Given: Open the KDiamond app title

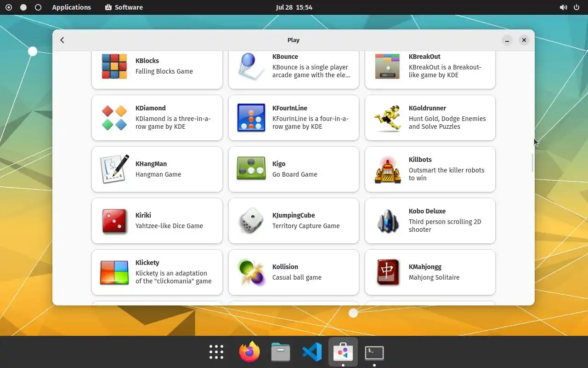Looking at the screenshot, I should 151,108.
